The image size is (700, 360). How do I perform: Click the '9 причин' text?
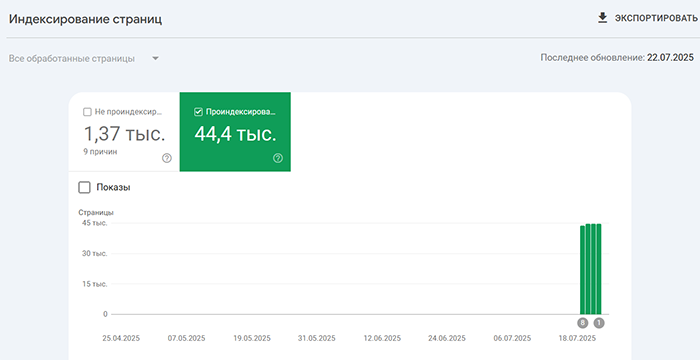[x=100, y=152]
